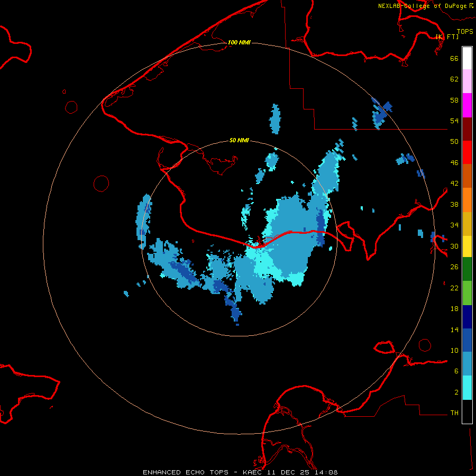
Task: Click the legend value 58
Action: 454,100
